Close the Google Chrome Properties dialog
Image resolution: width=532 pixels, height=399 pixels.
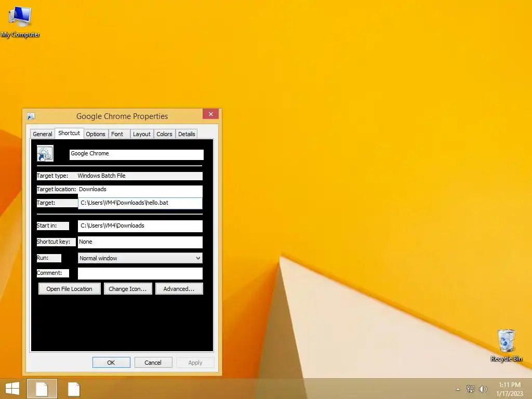[x=211, y=114]
